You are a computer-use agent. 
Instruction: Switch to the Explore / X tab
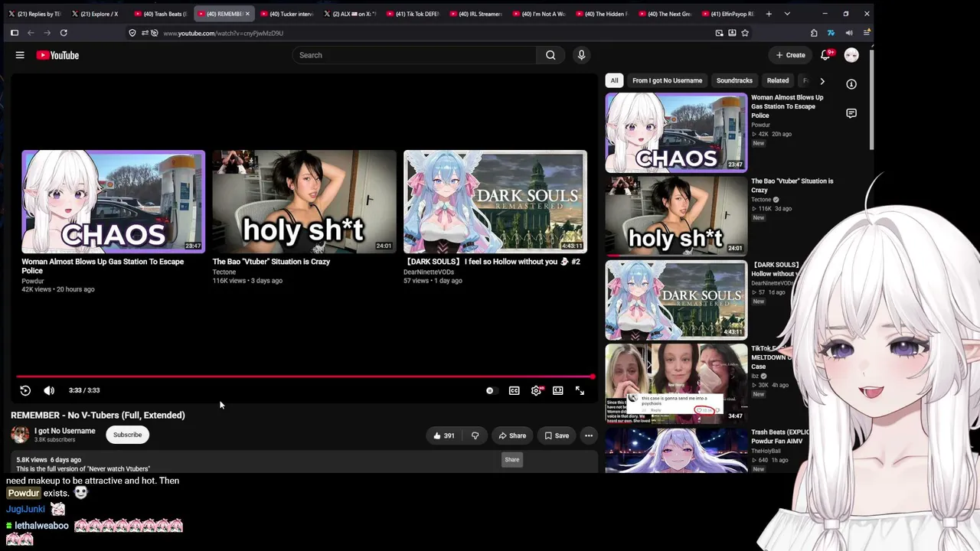[x=96, y=14]
